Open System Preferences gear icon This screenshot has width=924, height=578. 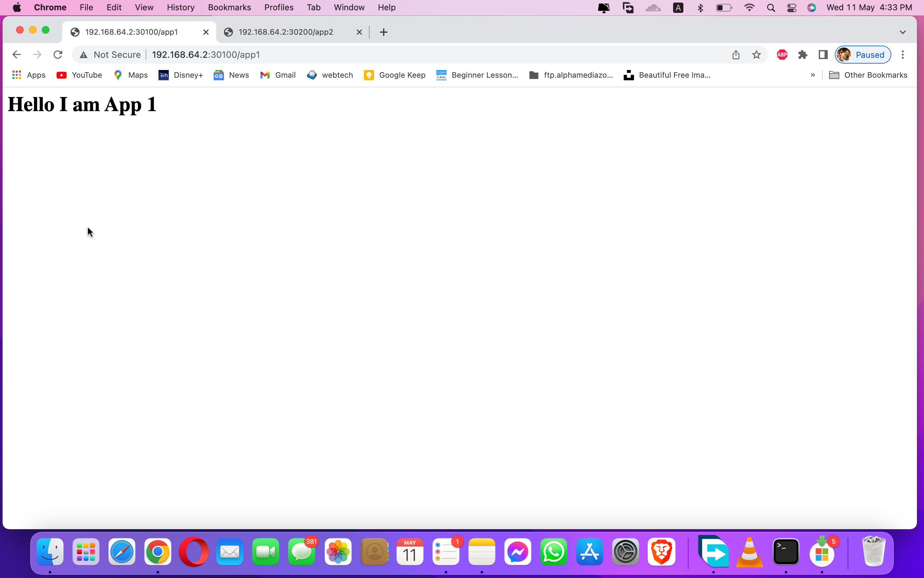pos(625,552)
